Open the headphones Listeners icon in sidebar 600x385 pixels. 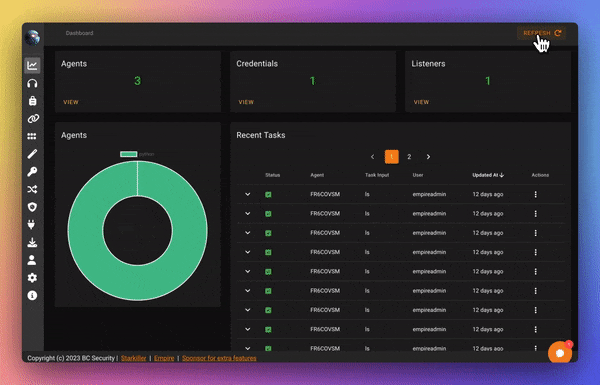click(32, 83)
